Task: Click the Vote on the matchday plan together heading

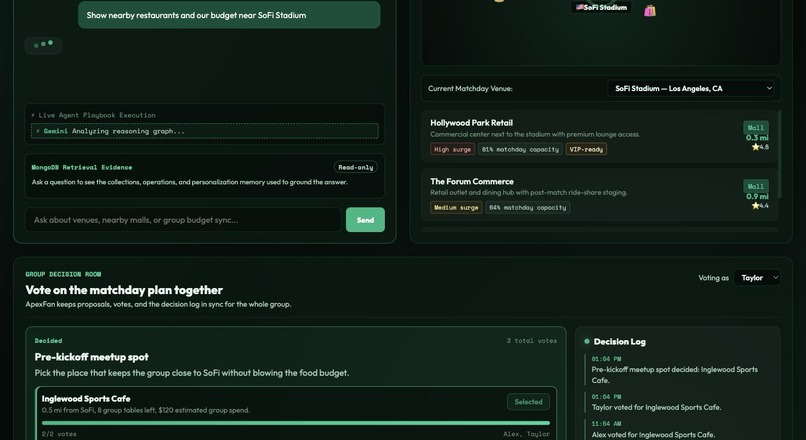Action: pos(124,290)
